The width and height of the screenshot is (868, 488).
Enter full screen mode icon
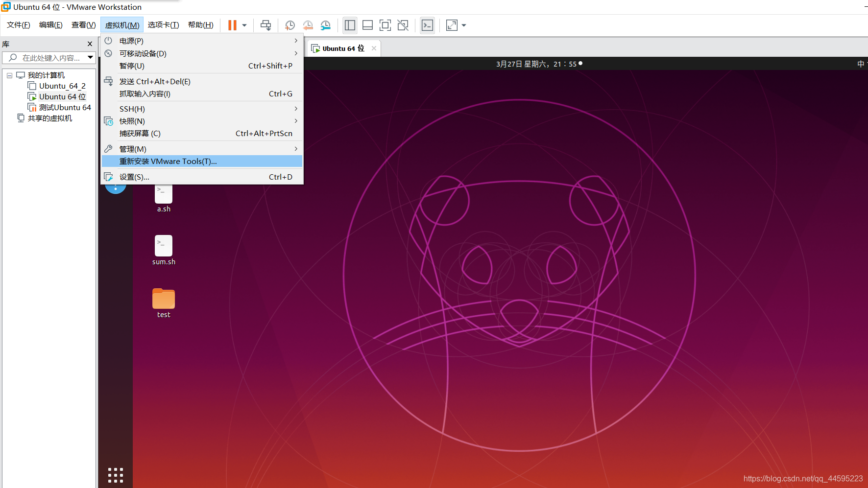385,25
